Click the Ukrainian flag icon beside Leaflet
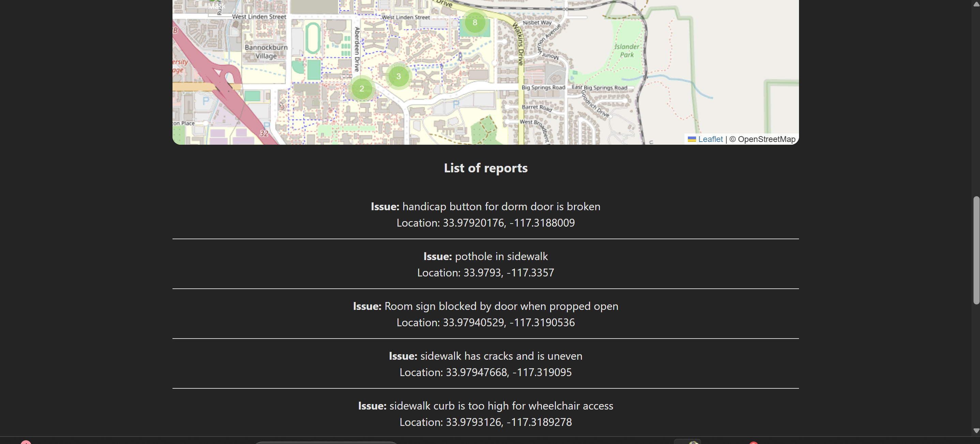The width and height of the screenshot is (980, 444). pos(692,139)
